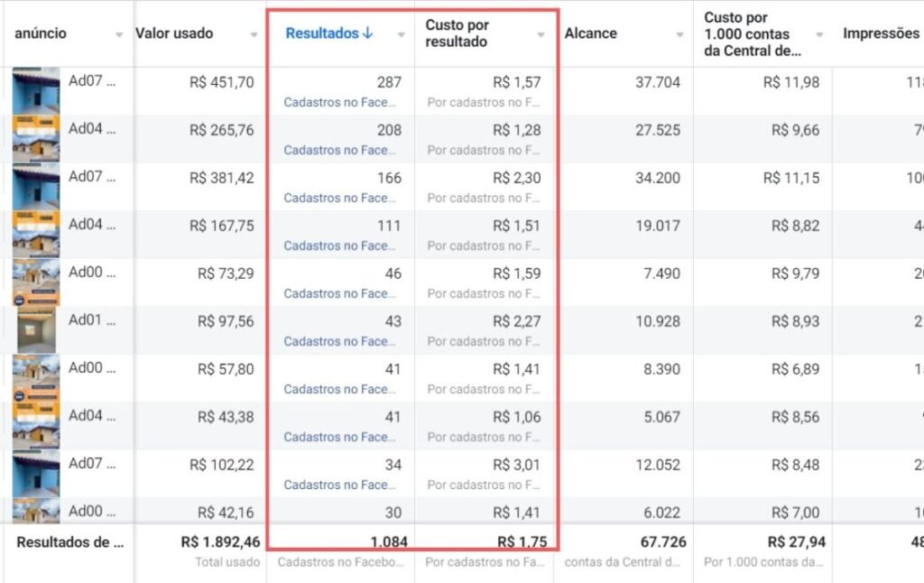Select the Resultados de totals row label
The height and width of the screenshot is (583, 924).
coord(70,542)
